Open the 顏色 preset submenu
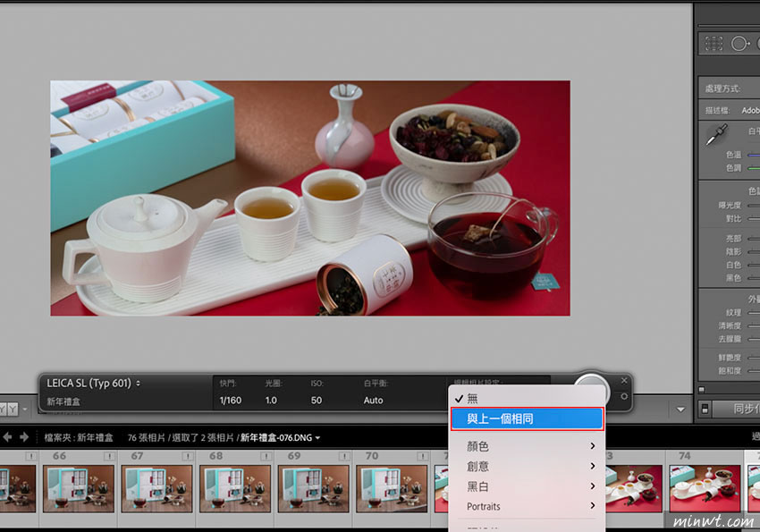 click(x=527, y=446)
